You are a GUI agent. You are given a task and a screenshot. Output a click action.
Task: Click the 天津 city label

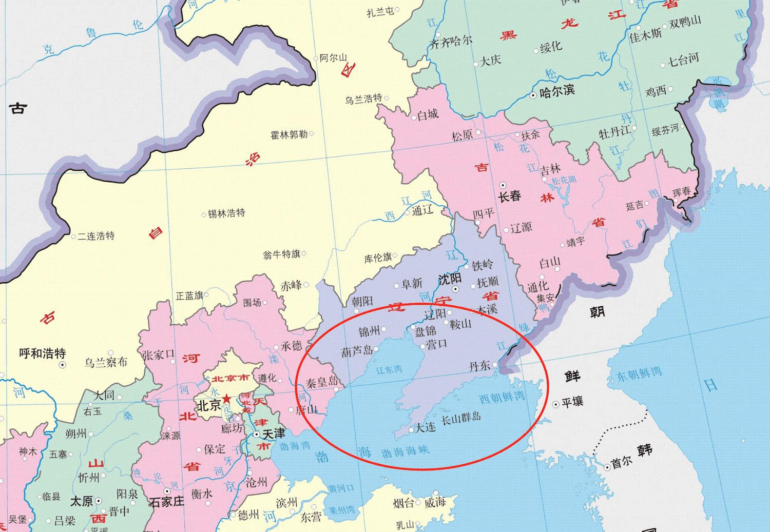274,434
